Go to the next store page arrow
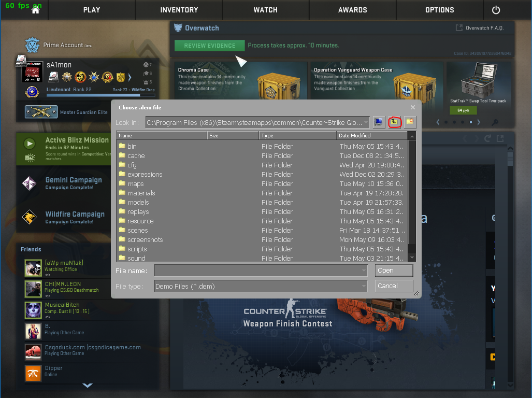 (x=479, y=122)
